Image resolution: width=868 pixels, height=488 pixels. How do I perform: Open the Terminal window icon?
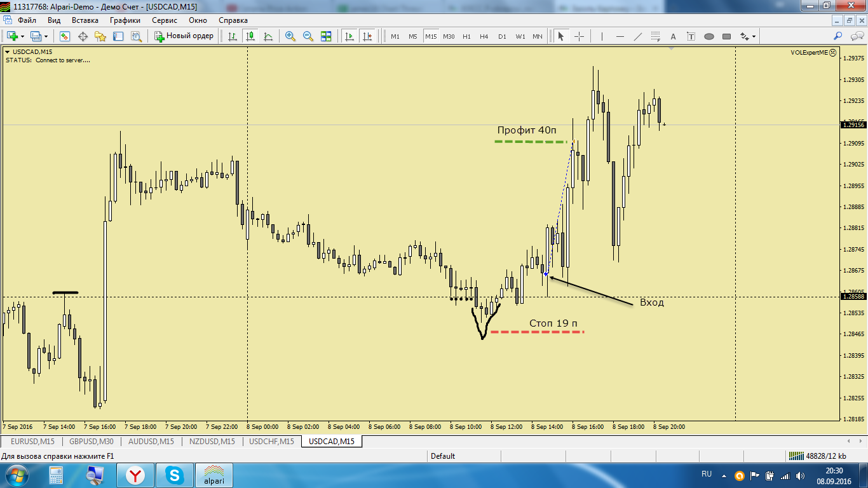118,36
